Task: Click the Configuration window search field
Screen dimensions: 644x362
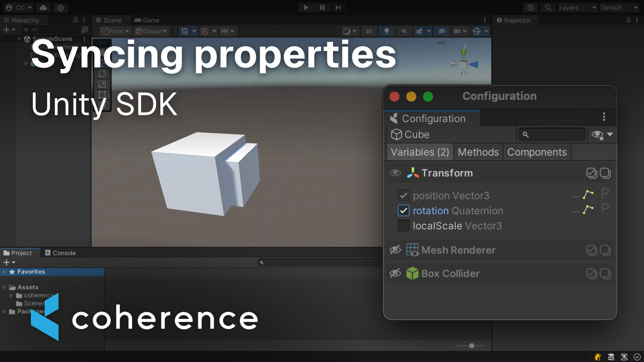Action: pyautogui.click(x=555, y=134)
